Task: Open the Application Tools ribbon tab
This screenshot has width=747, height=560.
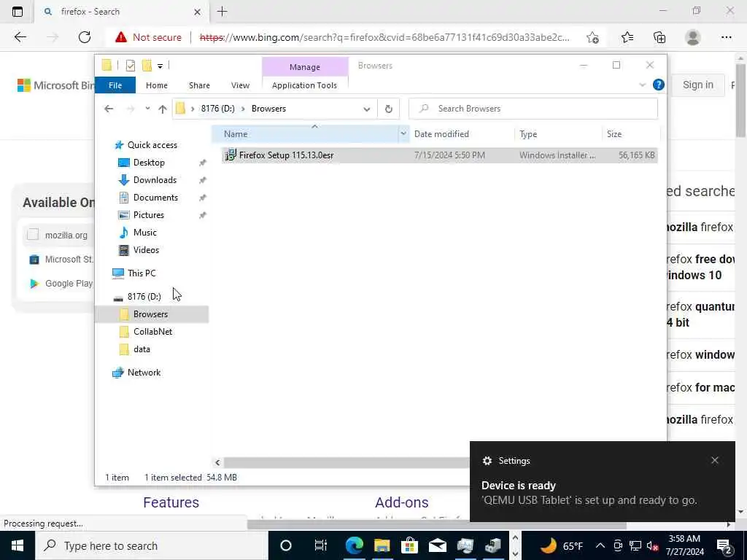Action: point(304,85)
